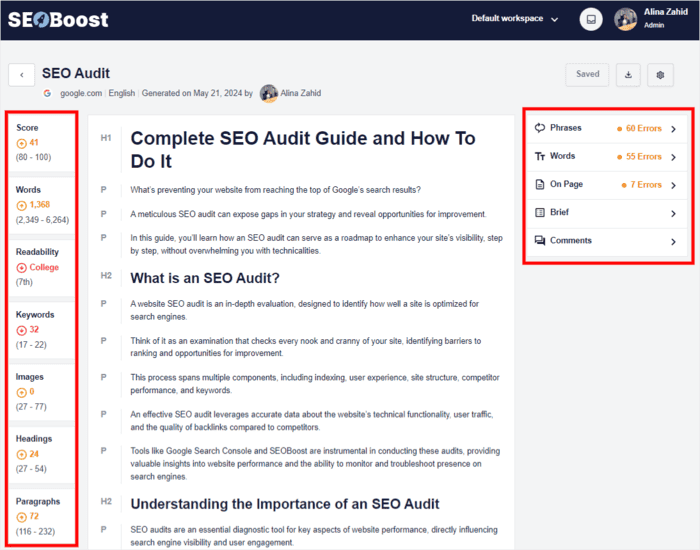Click the word count 1,368
700x550 pixels.
click(x=40, y=205)
